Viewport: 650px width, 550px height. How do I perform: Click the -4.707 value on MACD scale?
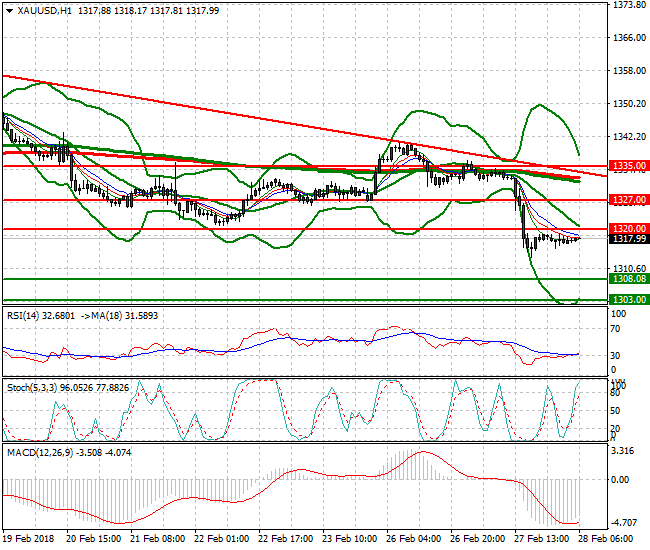pos(625,523)
